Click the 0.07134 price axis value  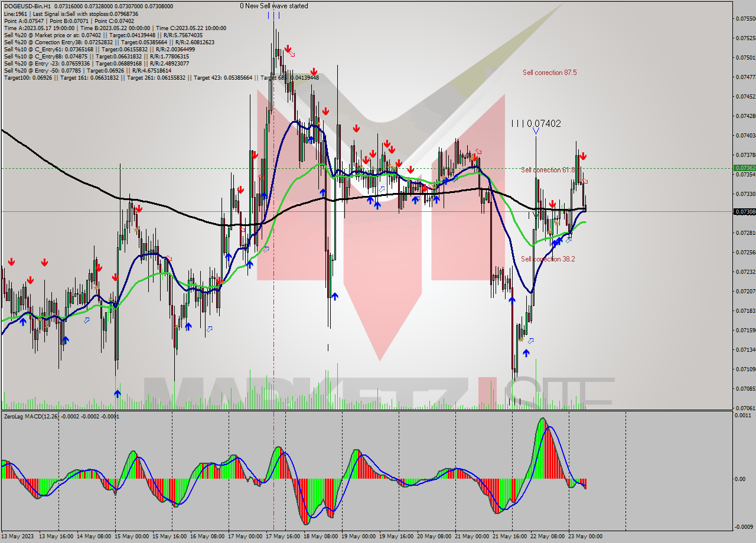[745, 349]
